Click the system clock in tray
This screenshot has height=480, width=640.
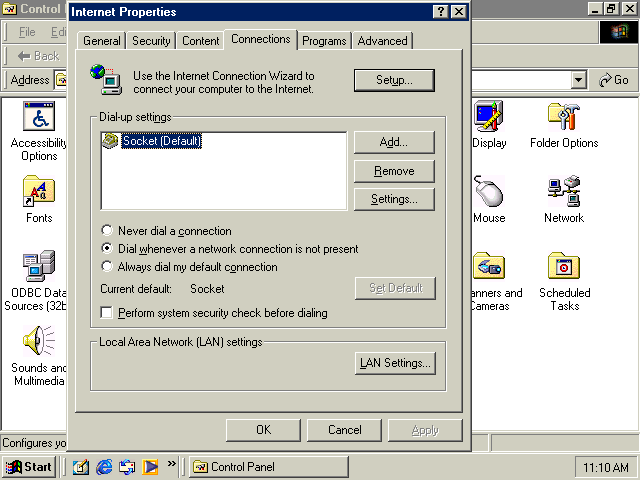pyautogui.click(x=605, y=467)
